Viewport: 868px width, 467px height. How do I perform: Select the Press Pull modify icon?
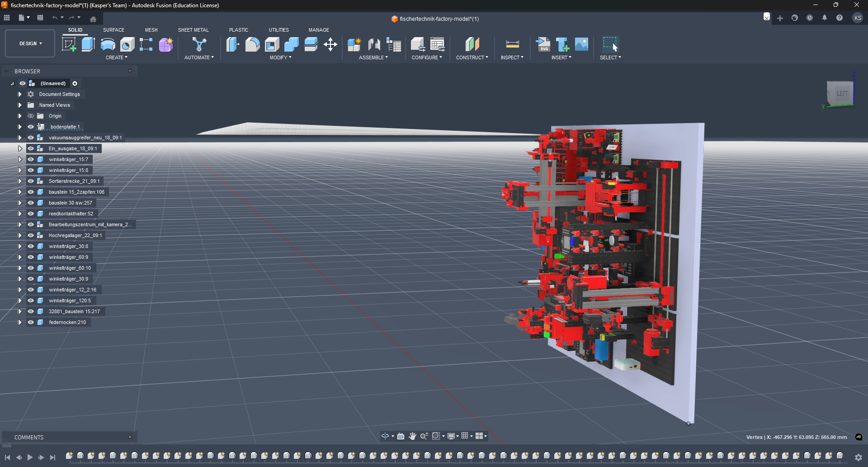pyautogui.click(x=232, y=44)
